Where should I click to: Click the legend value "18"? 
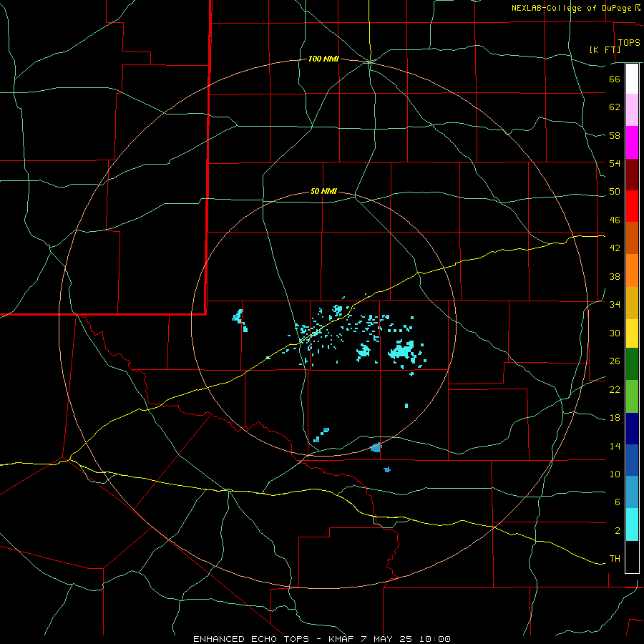[x=615, y=418]
